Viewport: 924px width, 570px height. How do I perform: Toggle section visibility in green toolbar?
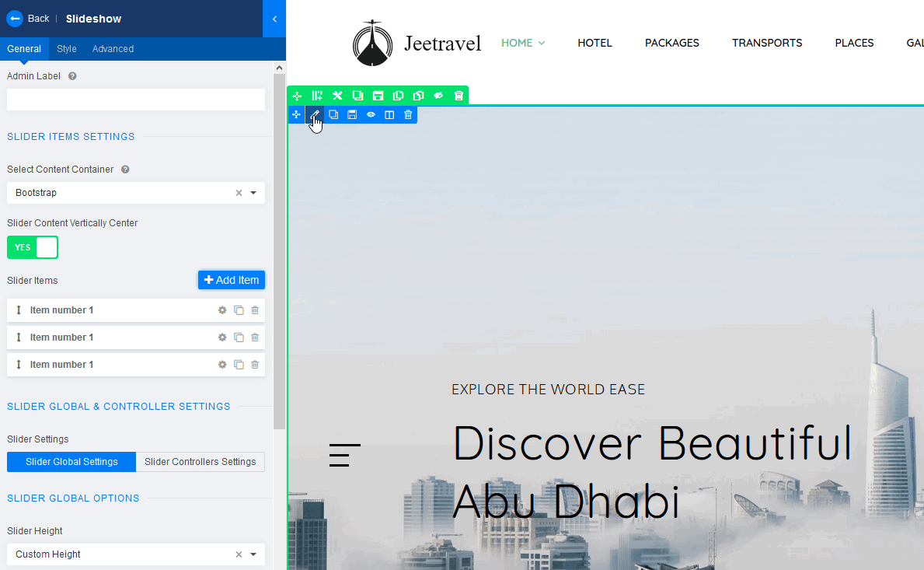pos(438,96)
